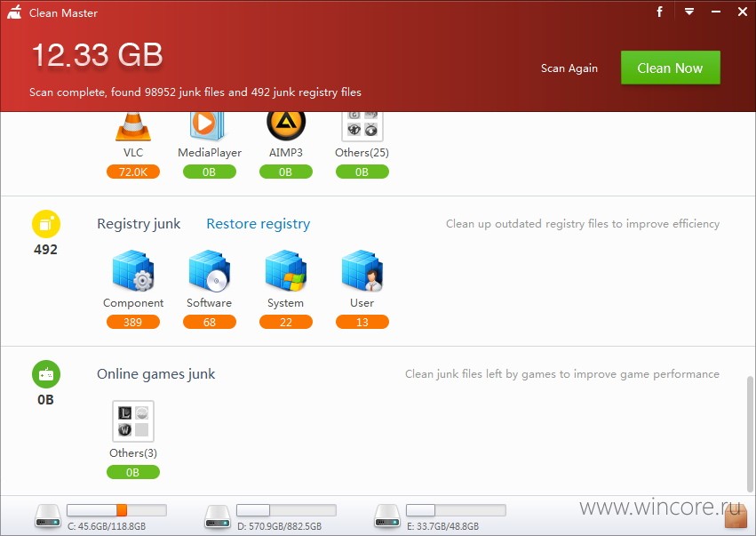Screen dimensions: 756x536
Task: Click the User registry icon
Action: click(x=362, y=270)
